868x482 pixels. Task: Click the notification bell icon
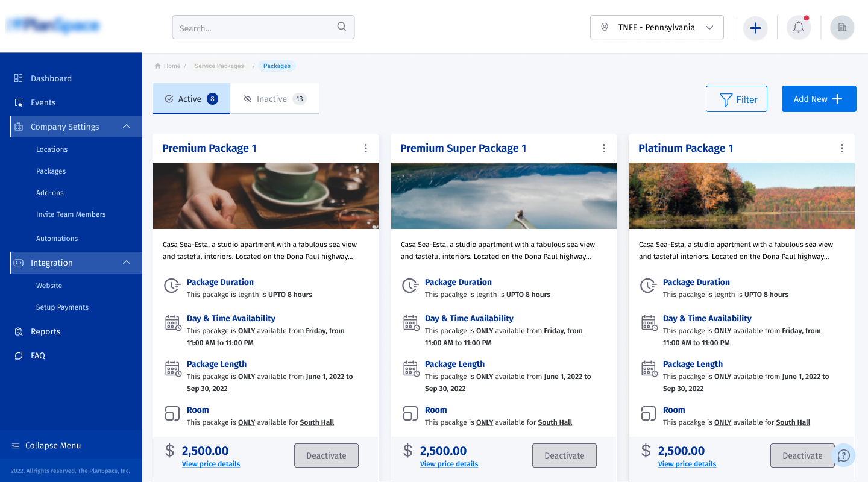click(x=799, y=28)
